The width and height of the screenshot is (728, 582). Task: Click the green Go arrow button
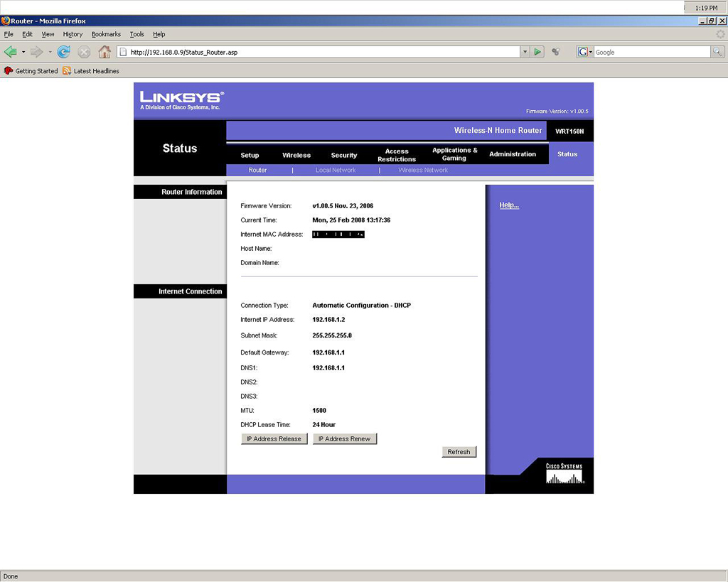[538, 52]
